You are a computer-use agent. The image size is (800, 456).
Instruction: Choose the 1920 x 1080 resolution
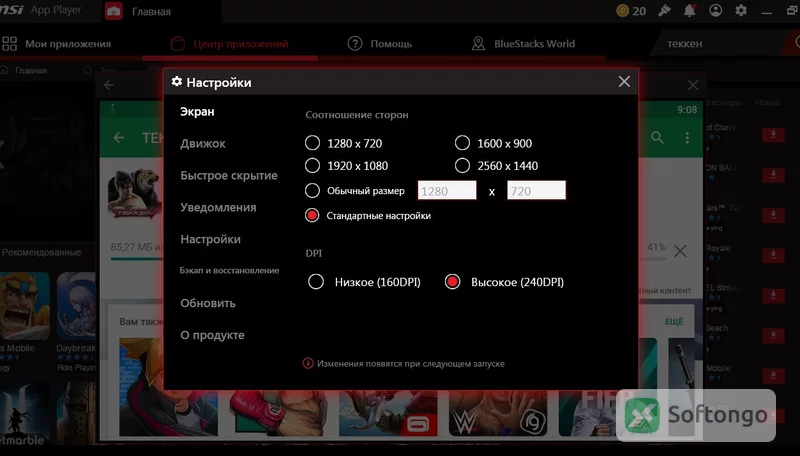[312, 166]
